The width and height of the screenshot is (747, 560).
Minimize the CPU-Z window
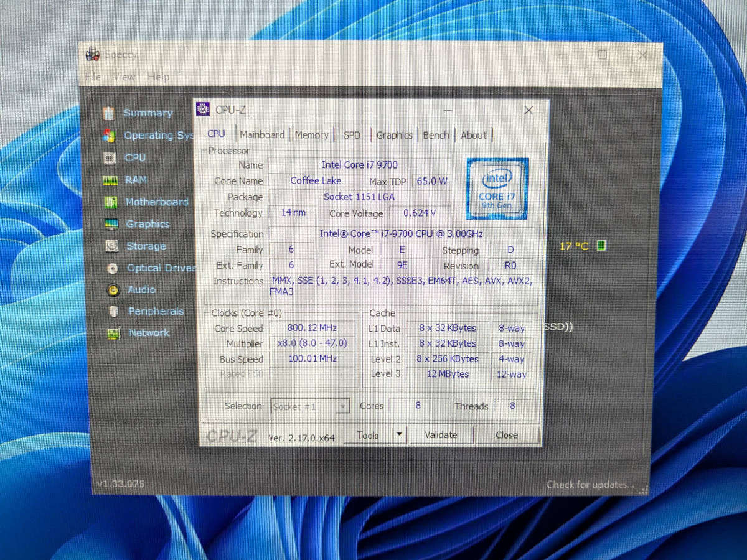448,110
